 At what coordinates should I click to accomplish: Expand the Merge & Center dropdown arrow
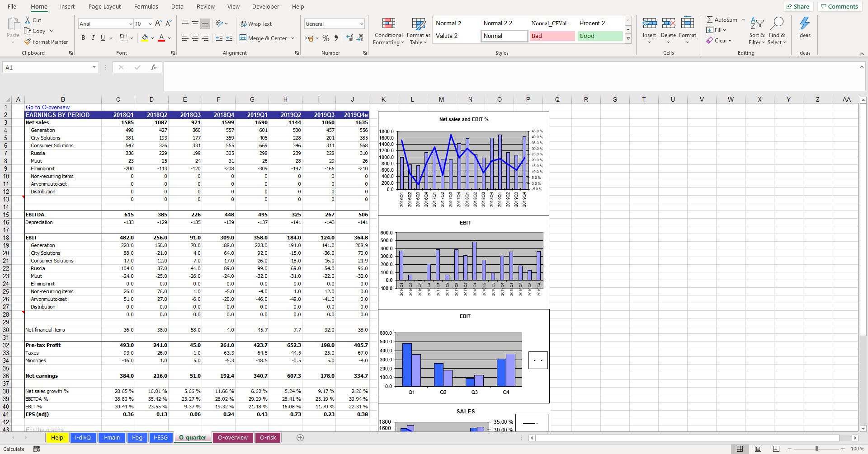tap(293, 38)
